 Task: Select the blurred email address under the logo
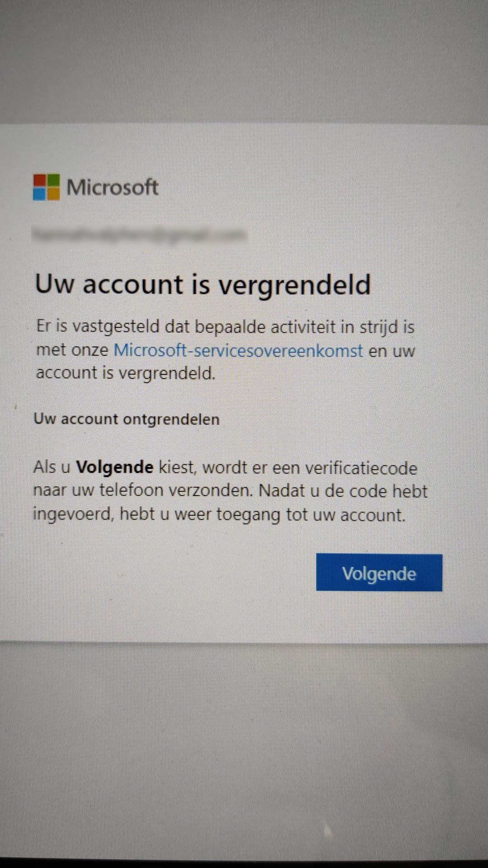click(140, 235)
